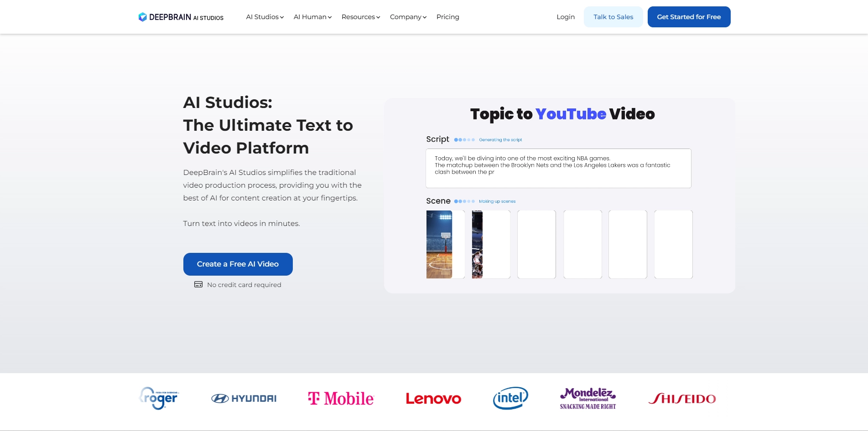Click the credit card icon
The width and height of the screenshot is (868, 431).
click(198, 285)
